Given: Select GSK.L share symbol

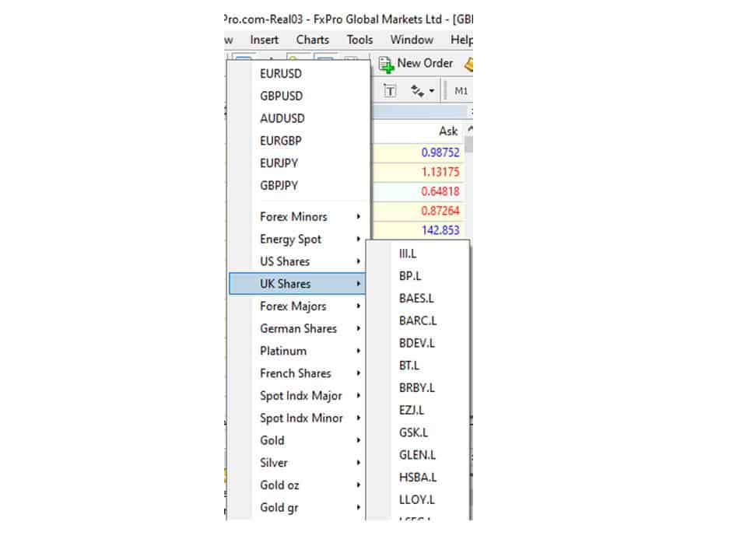Looking at the screenshot, I should (x=418, y=433).
